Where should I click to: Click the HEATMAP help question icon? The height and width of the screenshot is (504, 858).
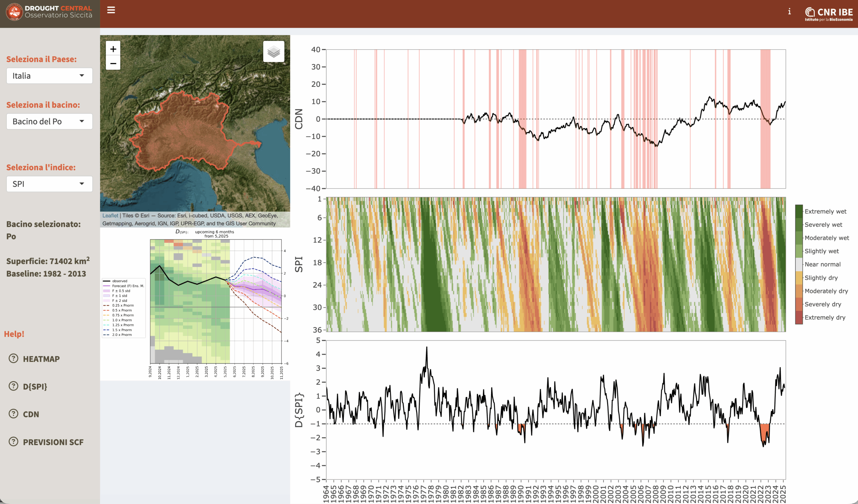13,358
